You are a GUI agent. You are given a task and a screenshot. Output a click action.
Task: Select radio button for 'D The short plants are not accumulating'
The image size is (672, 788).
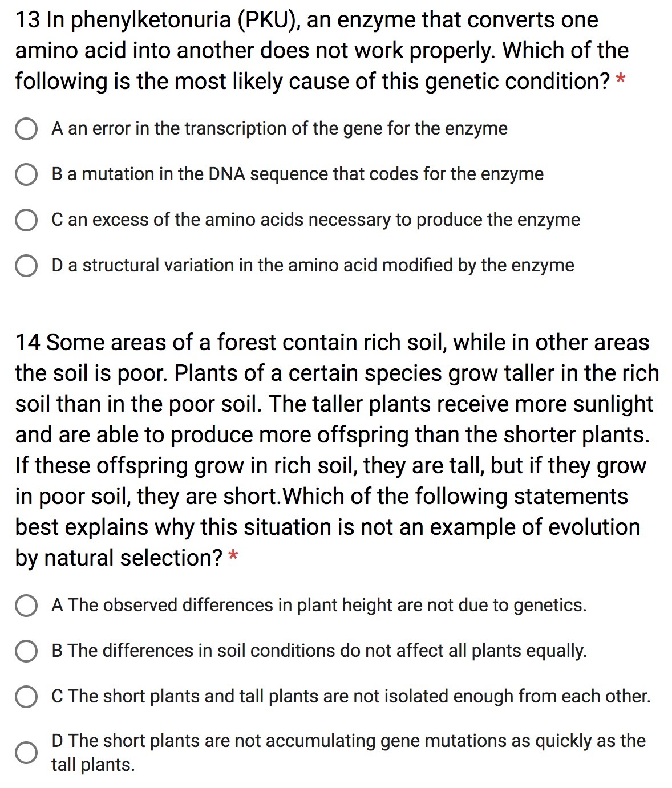26,753
